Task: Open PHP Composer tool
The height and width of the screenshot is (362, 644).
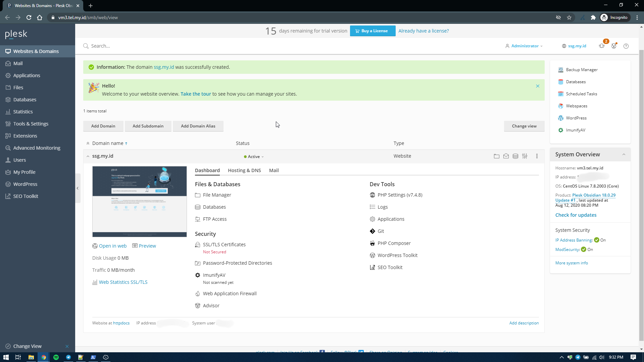Action: [394, 243]
